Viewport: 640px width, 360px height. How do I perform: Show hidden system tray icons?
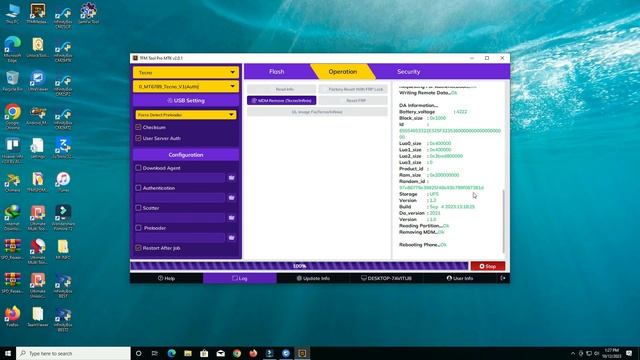pos(573,353)
